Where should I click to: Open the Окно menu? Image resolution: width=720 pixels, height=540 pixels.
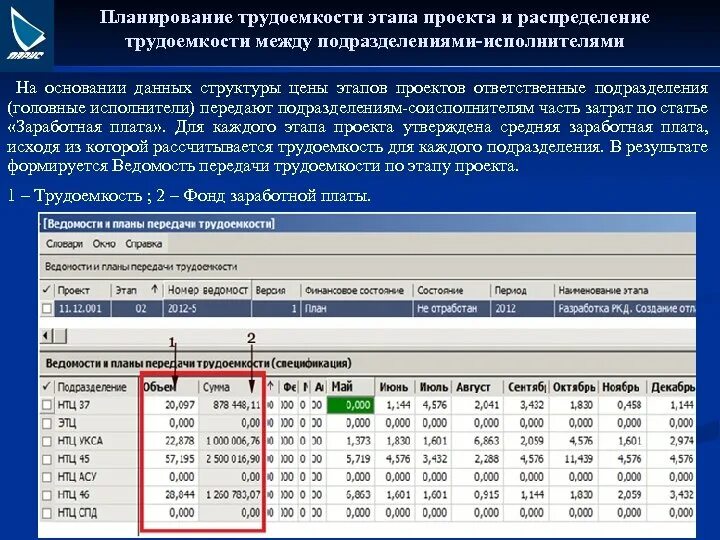coord(104,244)
